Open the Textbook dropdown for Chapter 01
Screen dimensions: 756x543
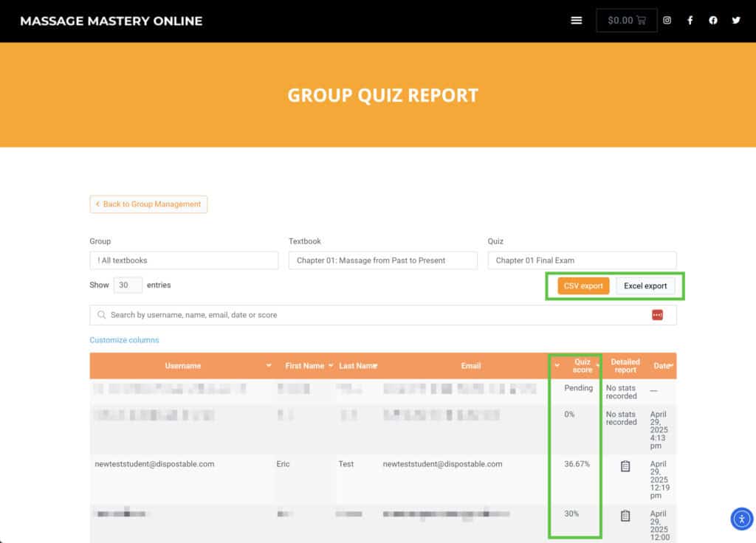pyautogui.click(x=382, y=260)
